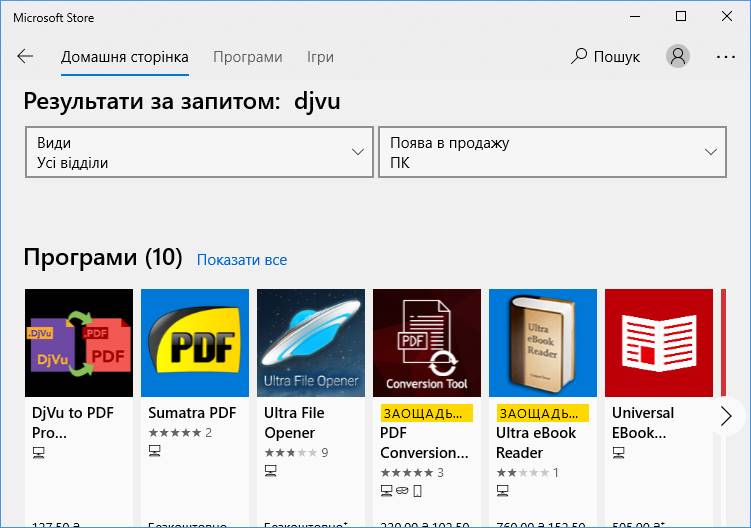This screenshot has width=751, height=528.
Task: Show next apps with right chevron arrow
Action: pos(726,416)
